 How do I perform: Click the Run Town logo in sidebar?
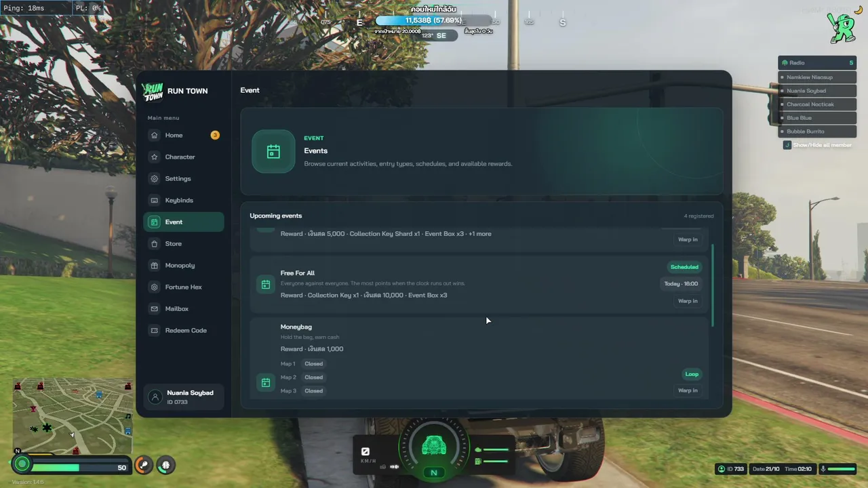pyautogui.click(x=153, y=91)
